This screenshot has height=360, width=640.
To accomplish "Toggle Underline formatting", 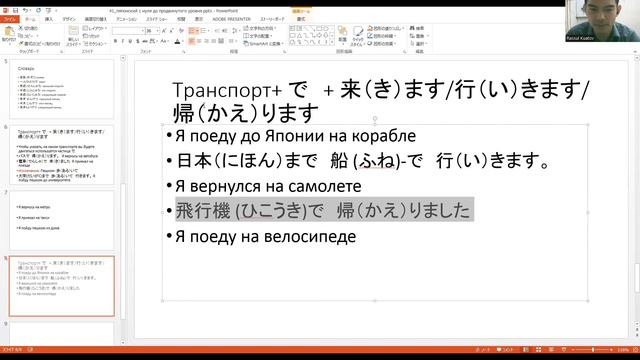I will tap(130, 41).
